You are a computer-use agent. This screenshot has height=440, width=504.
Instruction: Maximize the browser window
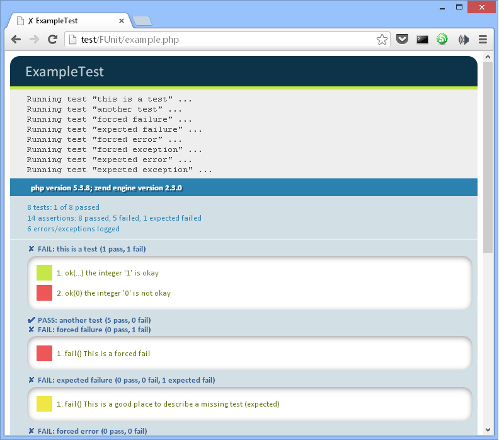[459, 7]
